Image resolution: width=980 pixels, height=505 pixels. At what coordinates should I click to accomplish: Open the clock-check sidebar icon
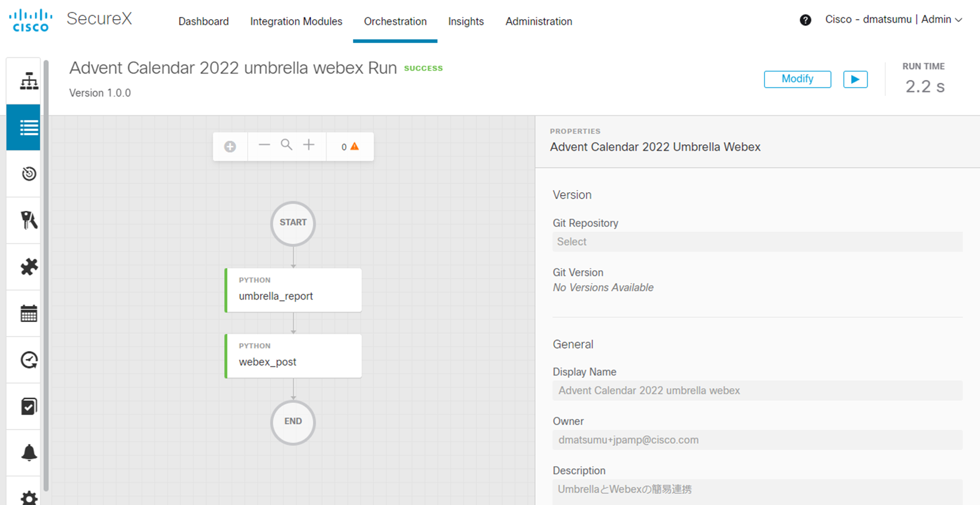[x=29, y=360]
